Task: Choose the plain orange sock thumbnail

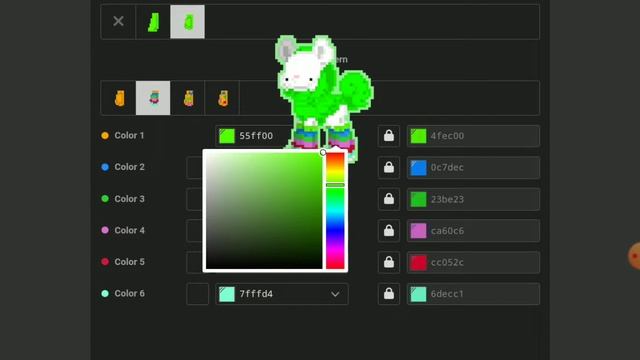Action: pyautogui.click(x=119, y=98)
